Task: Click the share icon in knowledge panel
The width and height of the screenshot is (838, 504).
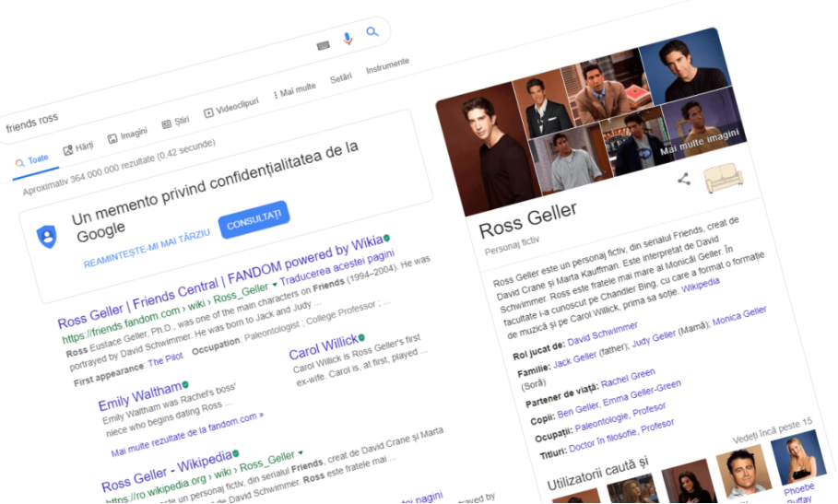Action: [683, 179]
